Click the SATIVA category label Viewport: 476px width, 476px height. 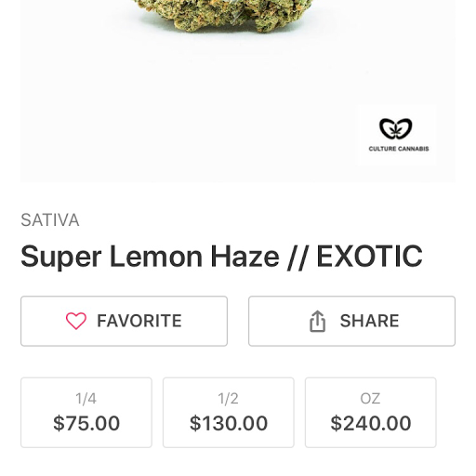click(50, 220)
